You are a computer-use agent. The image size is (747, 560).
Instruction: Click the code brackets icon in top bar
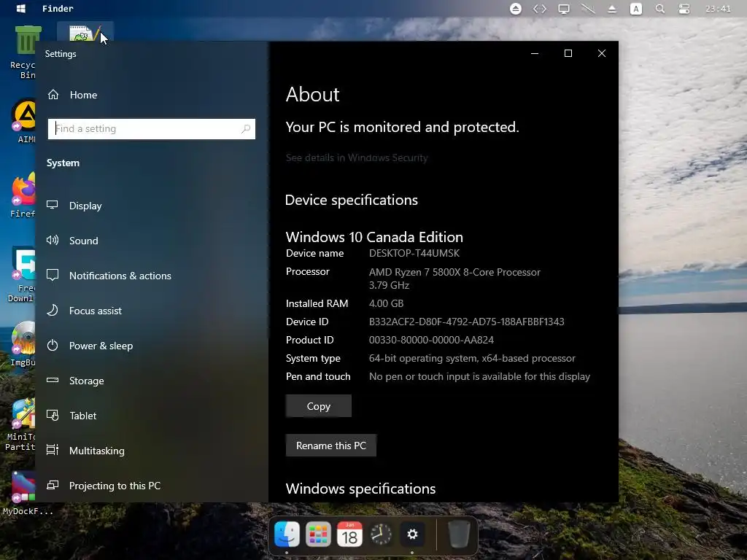coord(539,9)
